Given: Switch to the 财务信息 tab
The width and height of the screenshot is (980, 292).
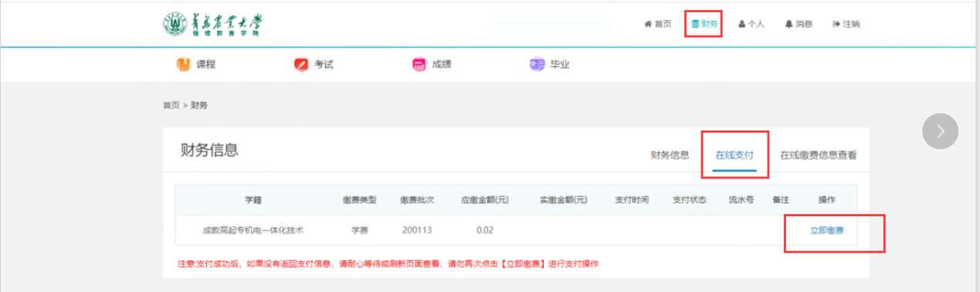Looking at the screenshot, I should [670, 154].
